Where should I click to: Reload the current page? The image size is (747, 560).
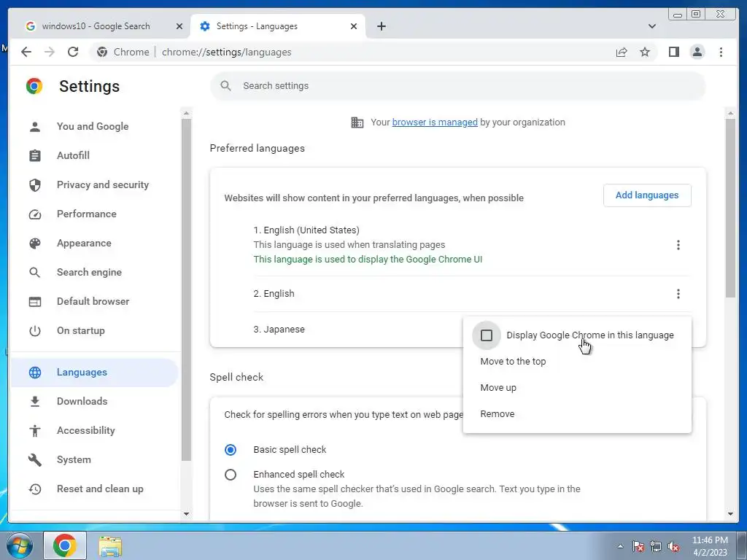[73, 52]
